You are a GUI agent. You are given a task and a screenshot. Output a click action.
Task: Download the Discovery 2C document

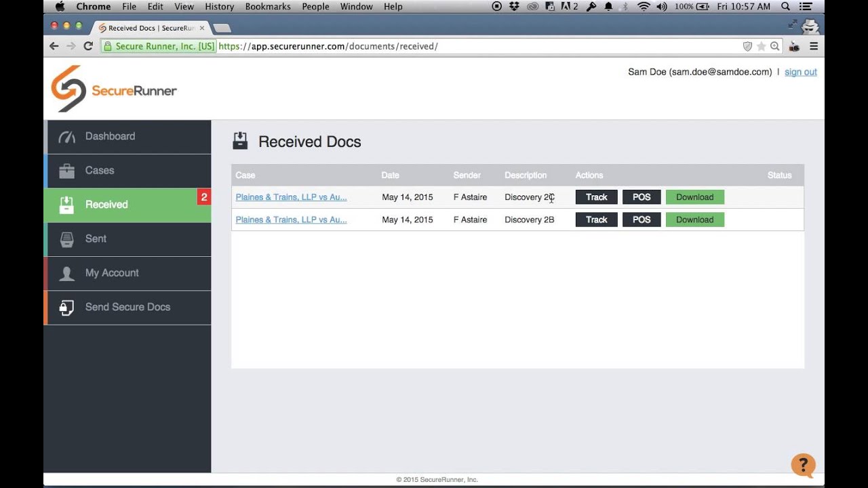[x=695, y=197]
